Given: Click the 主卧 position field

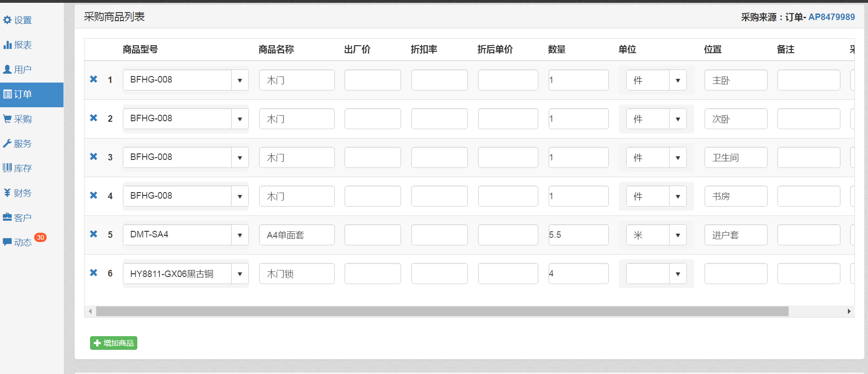Looking at the screenshot, I should click(x=736, y=80).
